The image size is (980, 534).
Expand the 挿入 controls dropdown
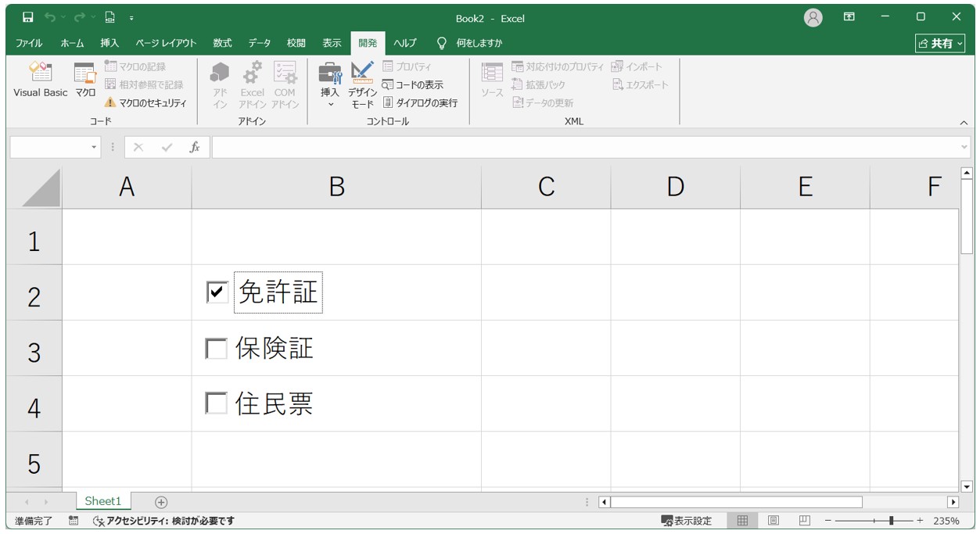(330, 104)
